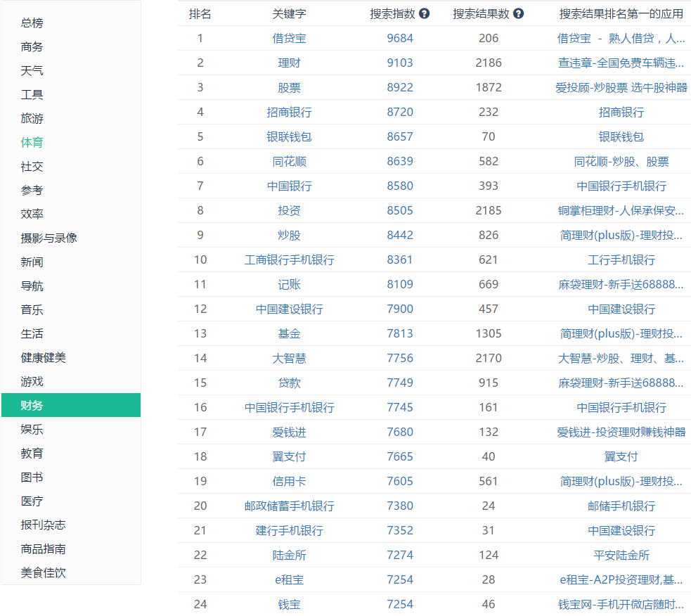The width and height of the screenshot is (691, 616).
Task: Open the 同花顺-炒股、股票 app link
Action: [621, 162]
